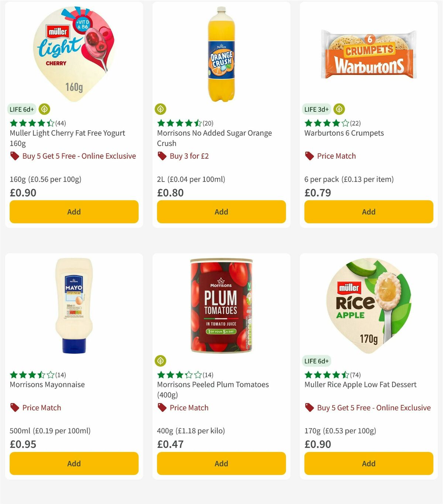443x504 pixels.
Task: Add Peeled Plum Tomatoes to basket
Action: point(221,463)
